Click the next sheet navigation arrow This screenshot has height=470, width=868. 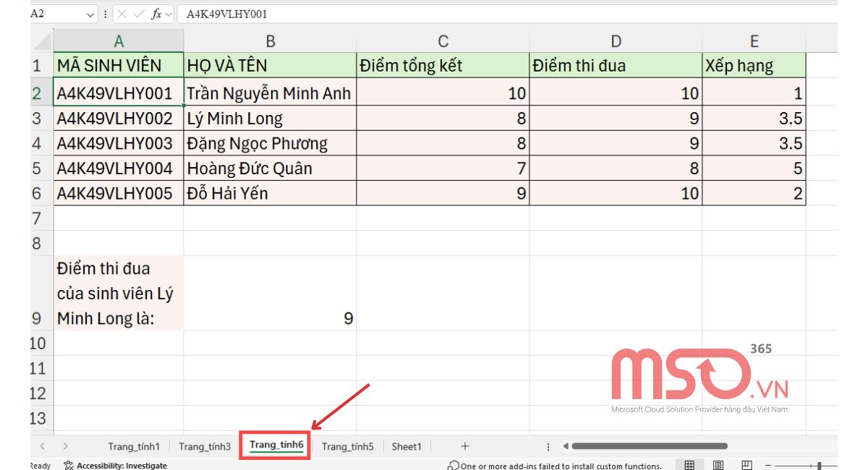click(66, 446)
